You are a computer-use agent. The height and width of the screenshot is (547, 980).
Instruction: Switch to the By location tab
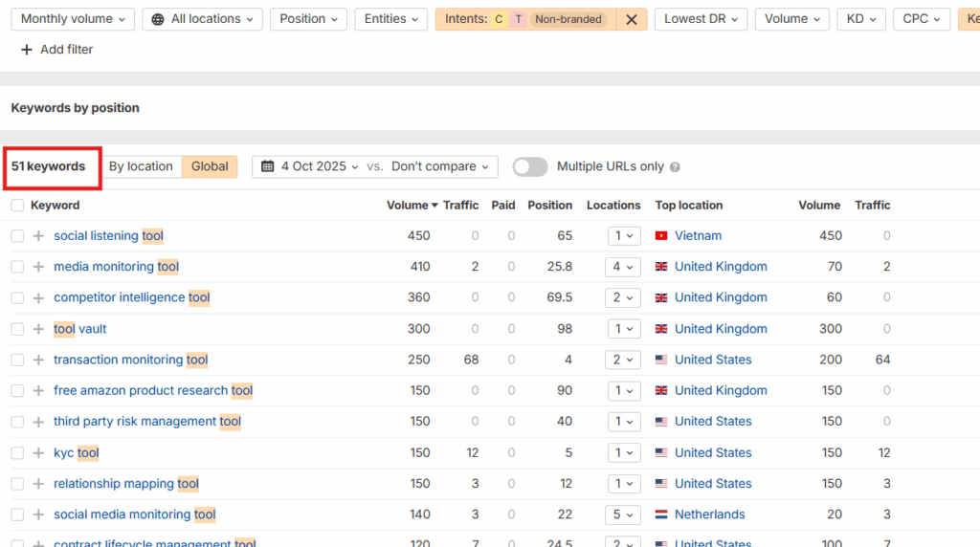point(141,166)
